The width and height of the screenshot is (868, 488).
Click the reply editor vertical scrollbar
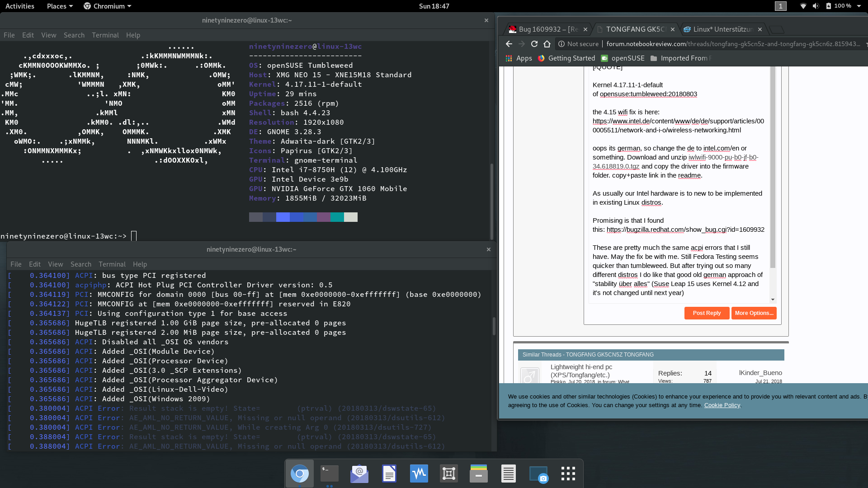(x=773, y=167)
